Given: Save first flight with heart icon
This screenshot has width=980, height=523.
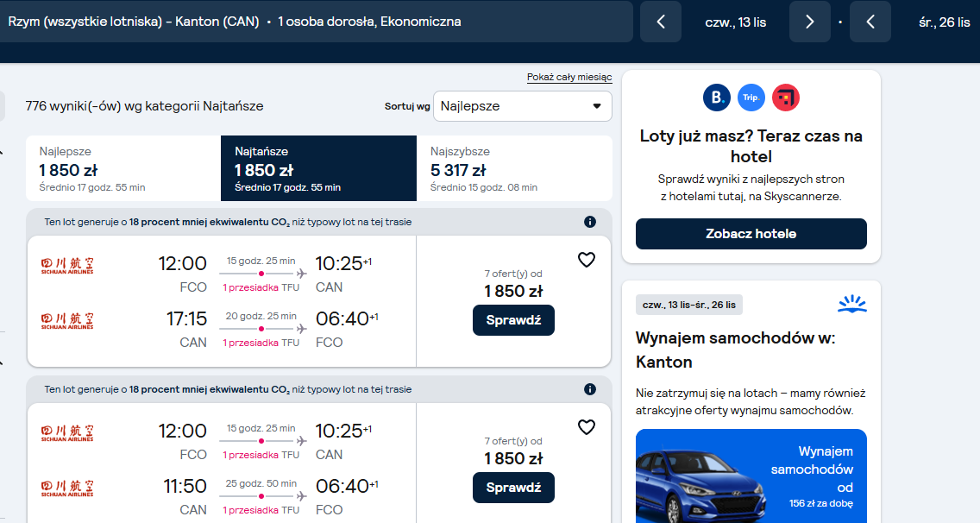Looking at the screenshot, I should pos(587,260).
